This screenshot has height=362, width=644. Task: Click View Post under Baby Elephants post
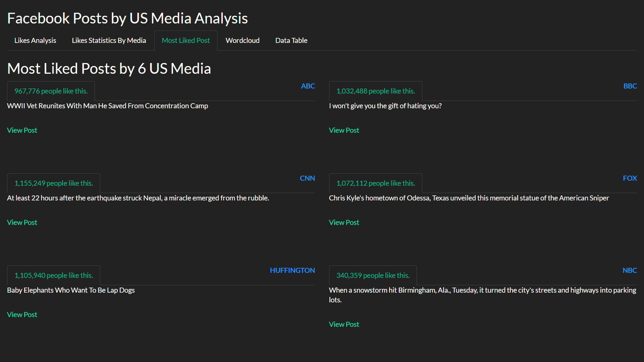(22, 315)
